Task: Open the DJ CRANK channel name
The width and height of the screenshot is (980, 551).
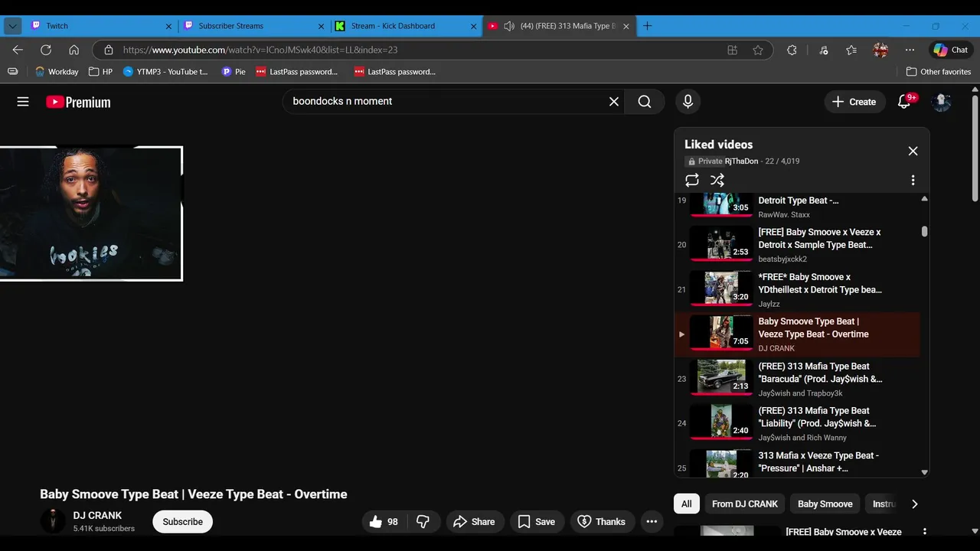Action: coord(97,516)
